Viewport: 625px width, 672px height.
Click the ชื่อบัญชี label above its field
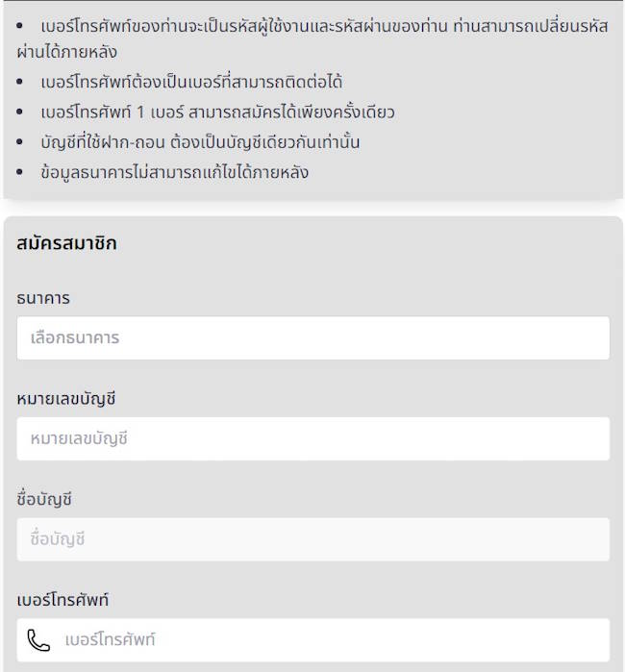click(x=44, y=499)
